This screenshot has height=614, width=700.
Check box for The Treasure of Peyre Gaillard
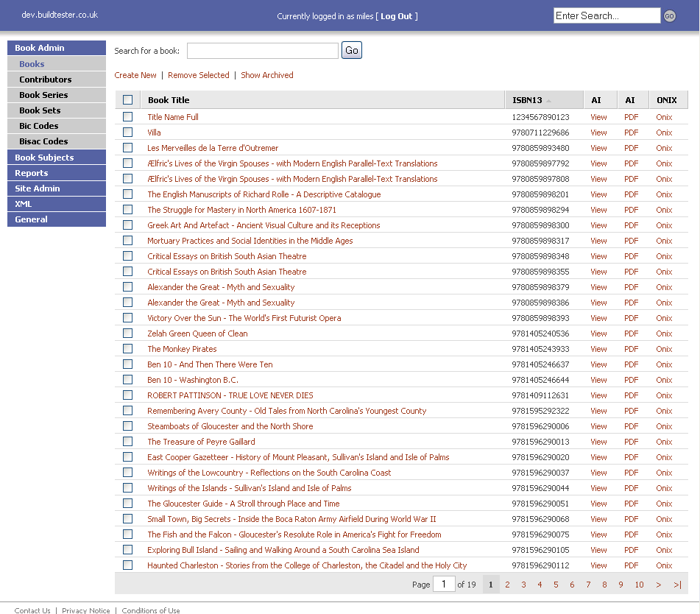(127, 441)
